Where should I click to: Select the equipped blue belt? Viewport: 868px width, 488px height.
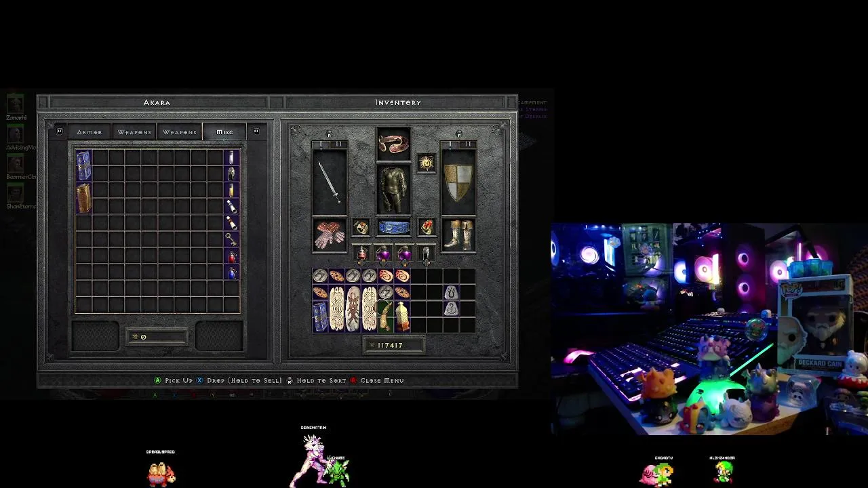click(393, 228)
